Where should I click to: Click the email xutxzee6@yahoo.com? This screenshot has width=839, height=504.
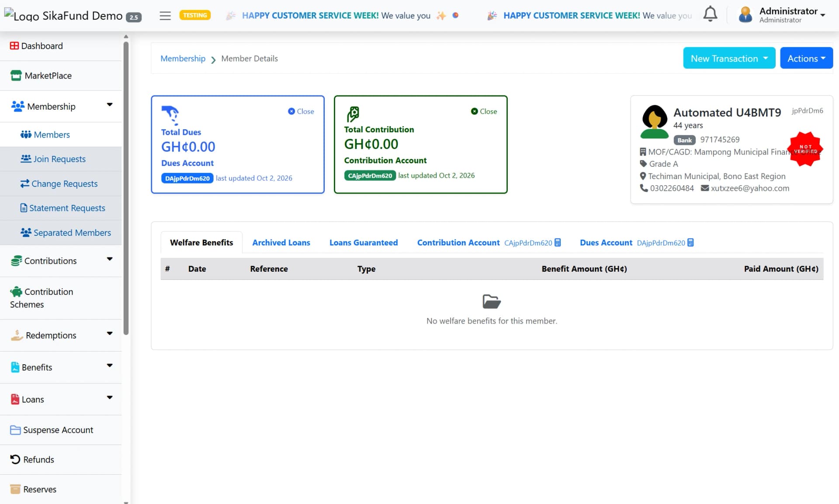coord(750,188)
